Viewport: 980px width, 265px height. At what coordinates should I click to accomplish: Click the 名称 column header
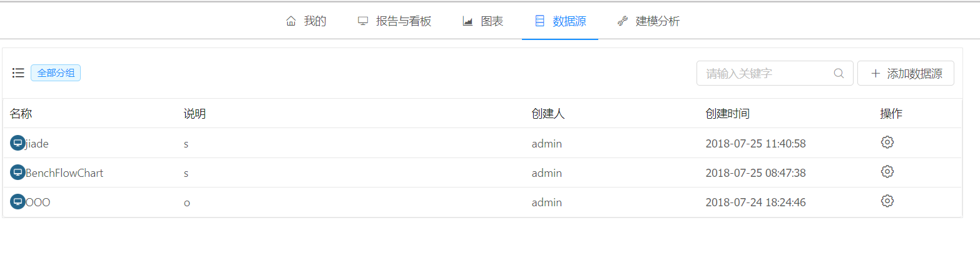point(21,114)
